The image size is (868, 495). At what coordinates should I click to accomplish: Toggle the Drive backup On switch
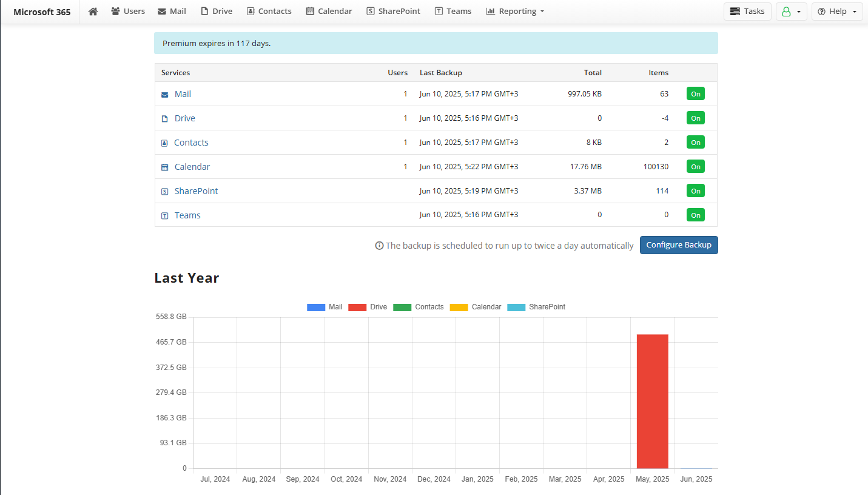click(696, 118)
